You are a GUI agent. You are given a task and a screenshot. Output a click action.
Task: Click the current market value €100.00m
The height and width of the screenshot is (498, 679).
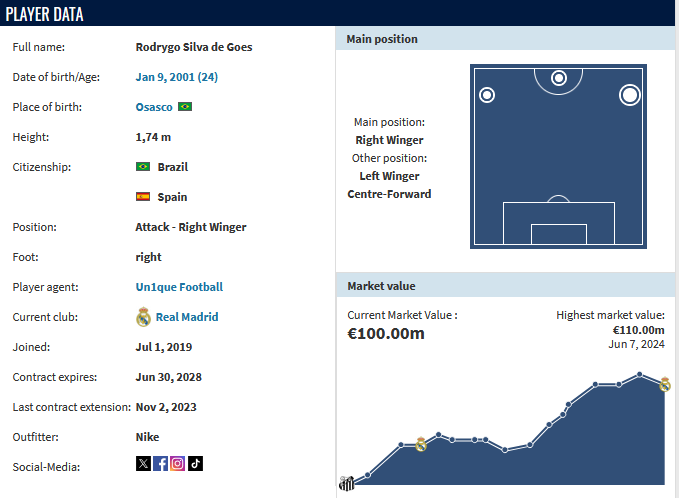click(x=386, y=333)
